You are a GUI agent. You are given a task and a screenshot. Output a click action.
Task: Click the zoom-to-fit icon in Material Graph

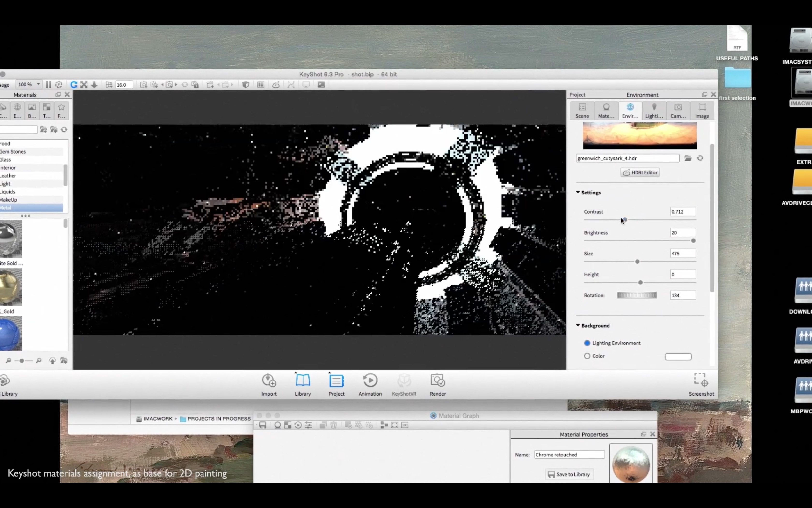coord(395,425)
